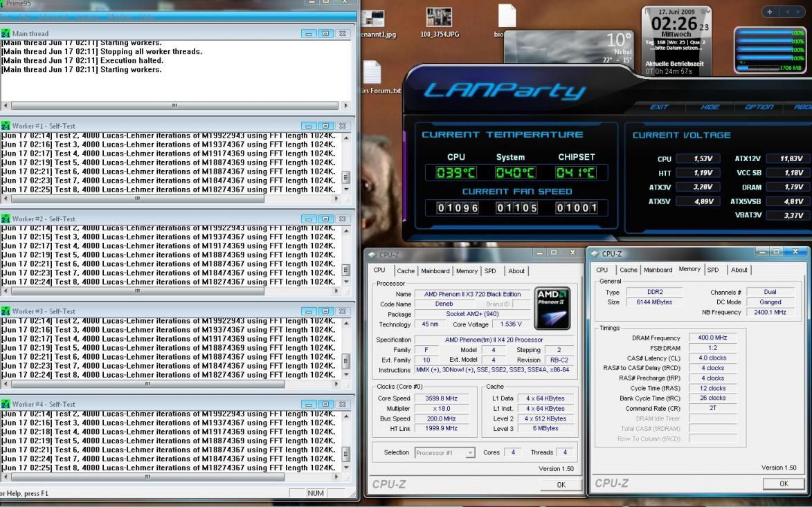Viewport: 812px width, 507px height.
Task: Click Core Speed value 3599.8 MHz
Action: click(x=441, y=398)
